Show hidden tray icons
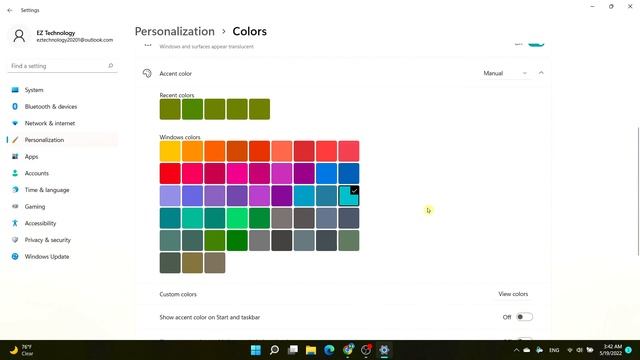 pos(516,350)
